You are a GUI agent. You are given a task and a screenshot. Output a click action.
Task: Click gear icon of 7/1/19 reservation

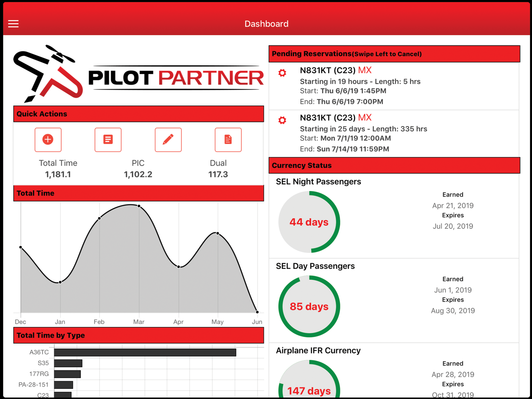pyautogui.click(x=282, y=120)
